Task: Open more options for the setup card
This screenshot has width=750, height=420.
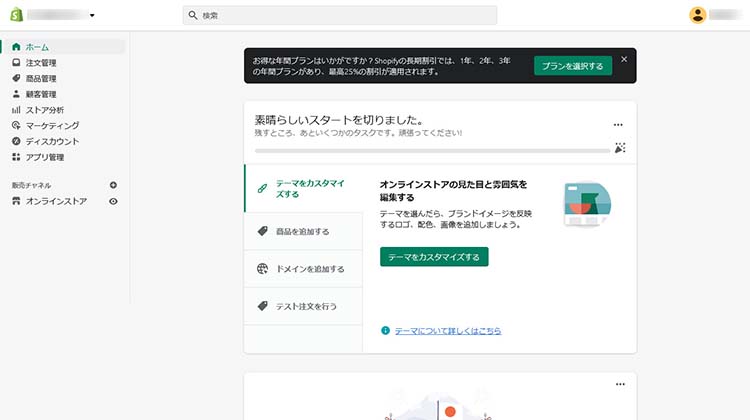Action: tap(618, 125)
